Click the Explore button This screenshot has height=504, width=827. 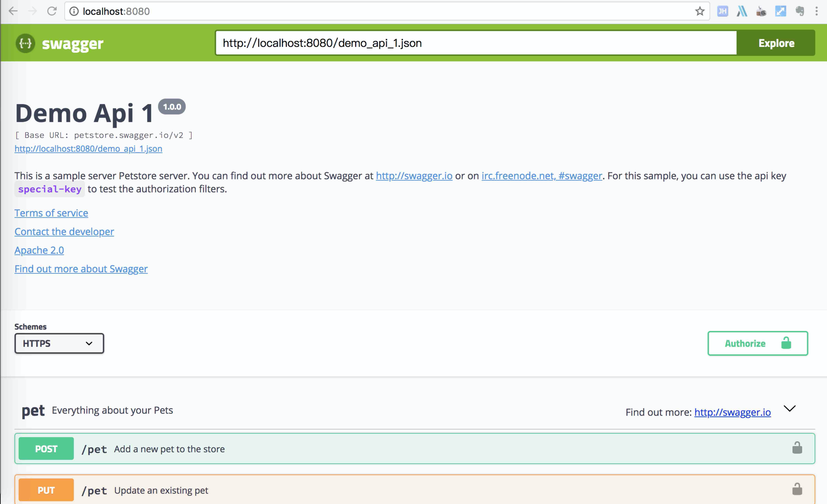click(776, 43)
